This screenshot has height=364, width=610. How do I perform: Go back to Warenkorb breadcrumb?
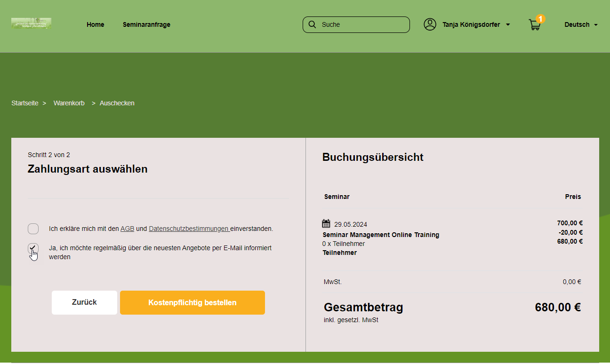[x=69, y=103]
